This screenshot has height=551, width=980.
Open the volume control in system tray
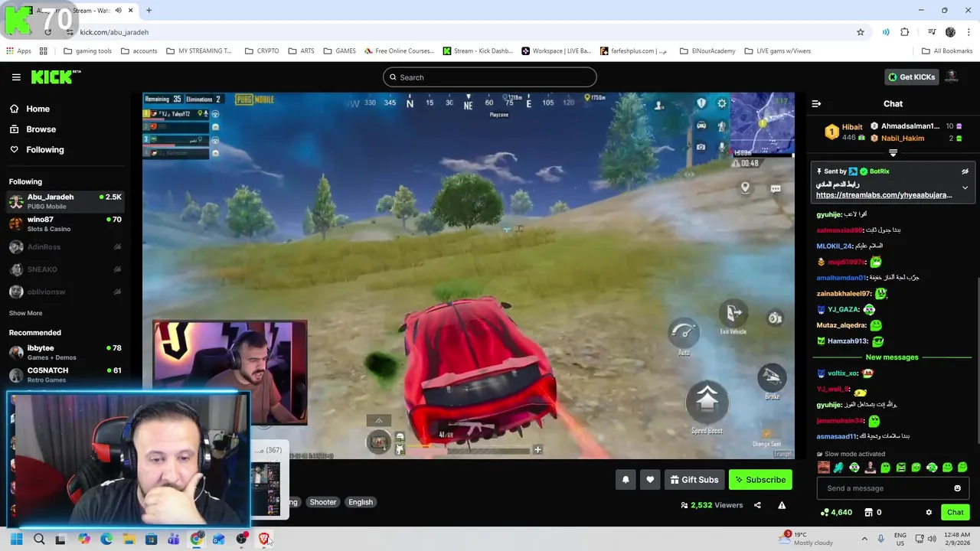coord(932,539)
